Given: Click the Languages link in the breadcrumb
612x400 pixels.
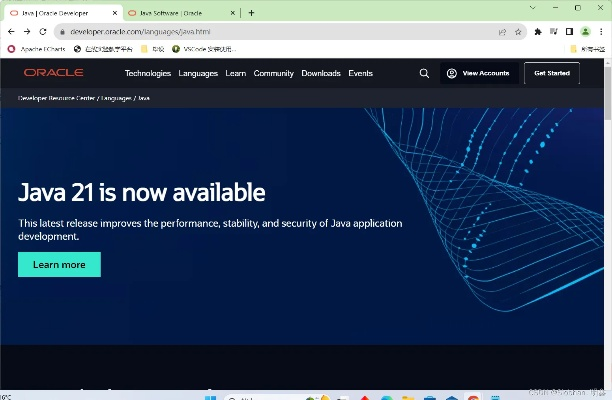Looking at the screenshot, I should 116,98.
